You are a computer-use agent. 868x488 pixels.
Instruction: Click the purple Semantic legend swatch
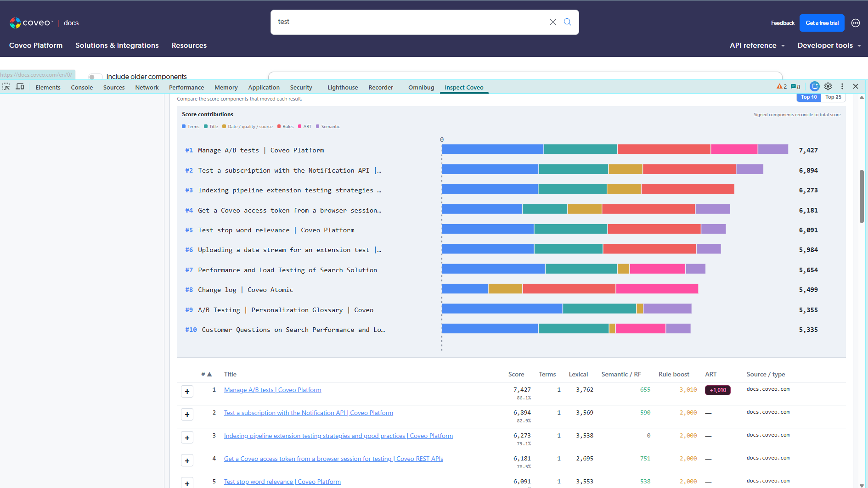[318, 127]
